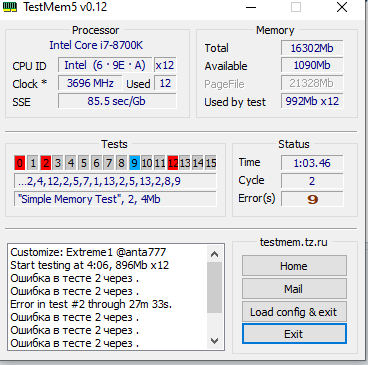Click log line Start testing at 4:06
Screen dimensions: 368x365
[x=89, y=265]
